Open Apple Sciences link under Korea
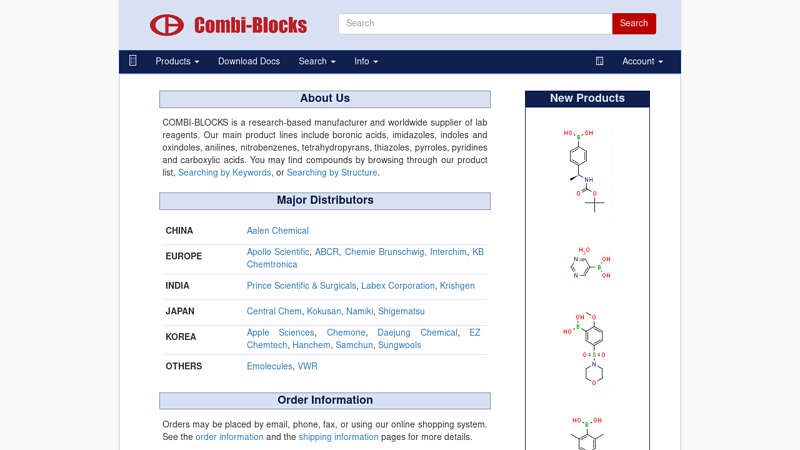800x450 pixels. tap(280, 333)
